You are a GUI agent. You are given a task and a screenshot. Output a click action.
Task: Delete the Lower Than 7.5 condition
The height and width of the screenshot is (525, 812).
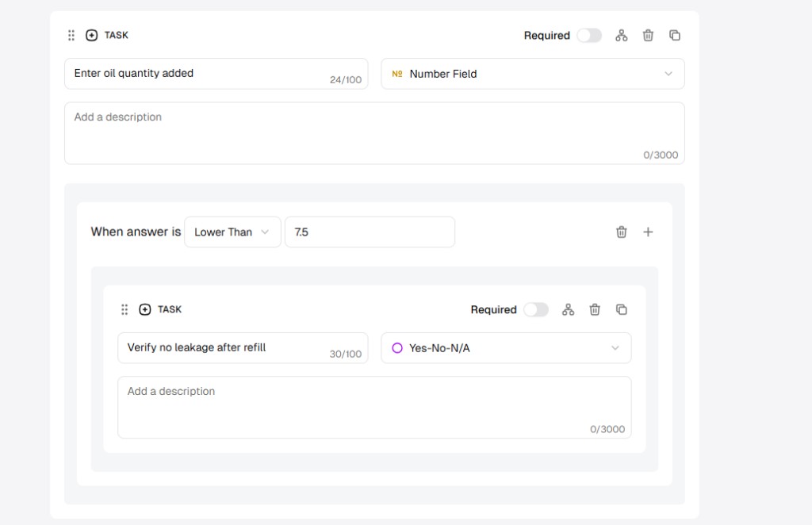tap(622, 232)
